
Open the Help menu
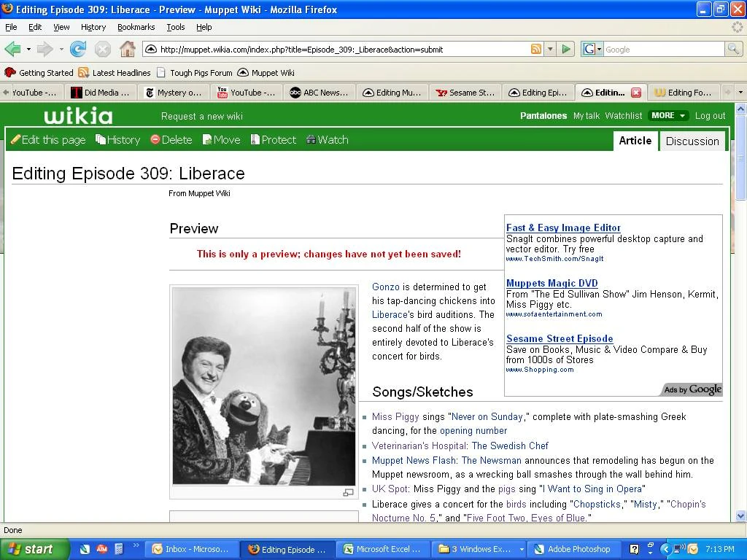pos(204,27)
